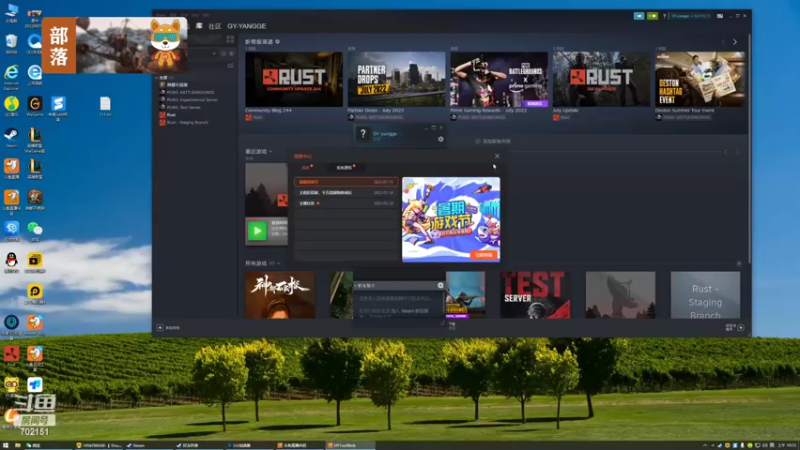Open the Rust July Update news card

click(602, 80)
